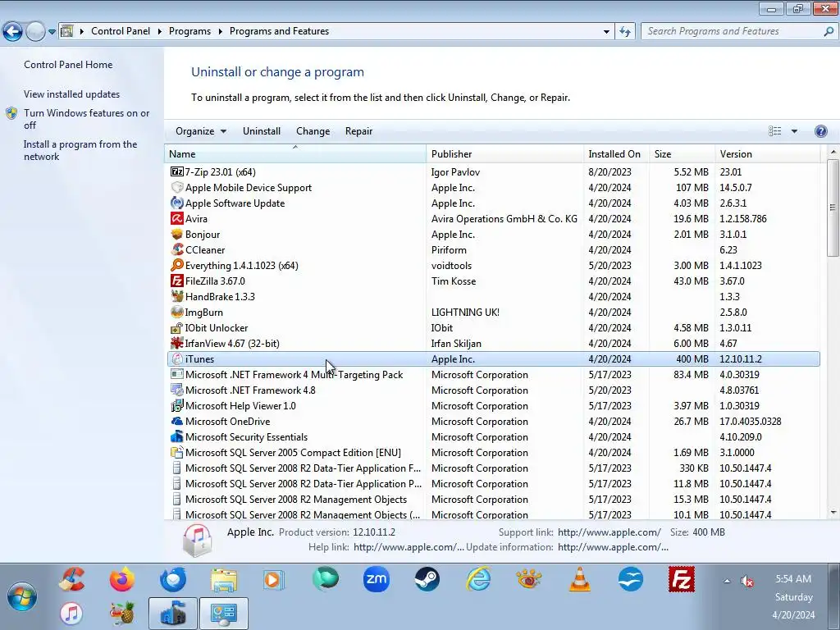Viewport: 840px width, 630px height.
Task: Expand the breadcrumb arrow before Control Panel
Action: pos(82,31)
